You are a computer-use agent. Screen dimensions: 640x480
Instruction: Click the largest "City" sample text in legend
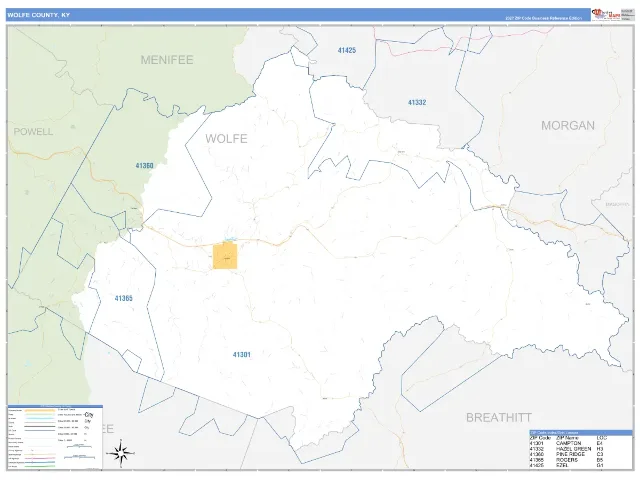89,415
